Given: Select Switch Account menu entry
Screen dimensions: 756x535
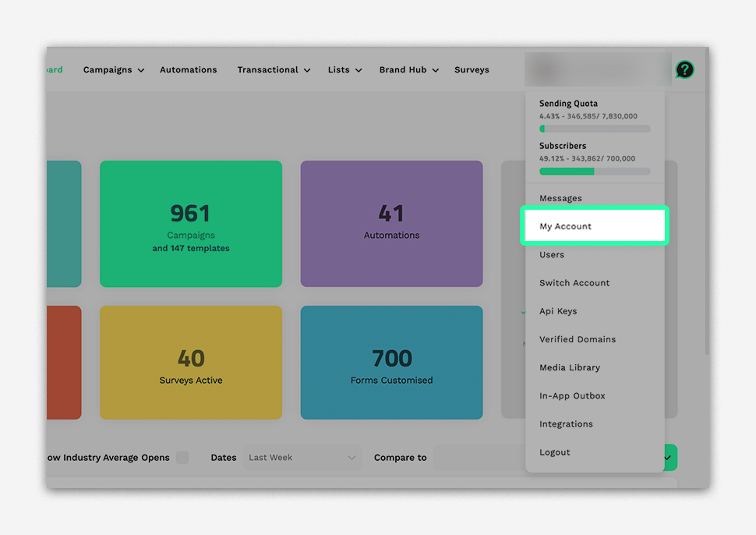Looking at the screenshot, I should 574,283.
